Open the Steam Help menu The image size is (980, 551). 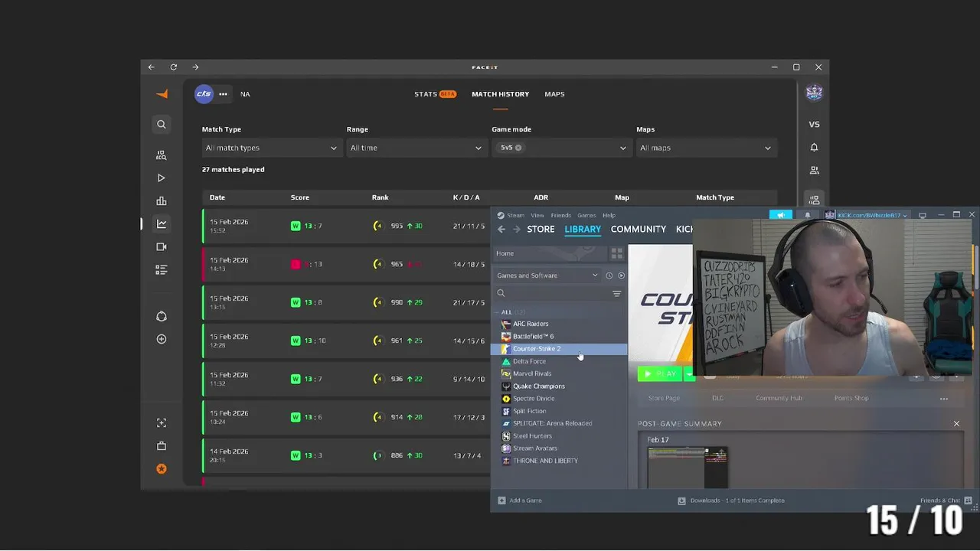click(609, 215)
